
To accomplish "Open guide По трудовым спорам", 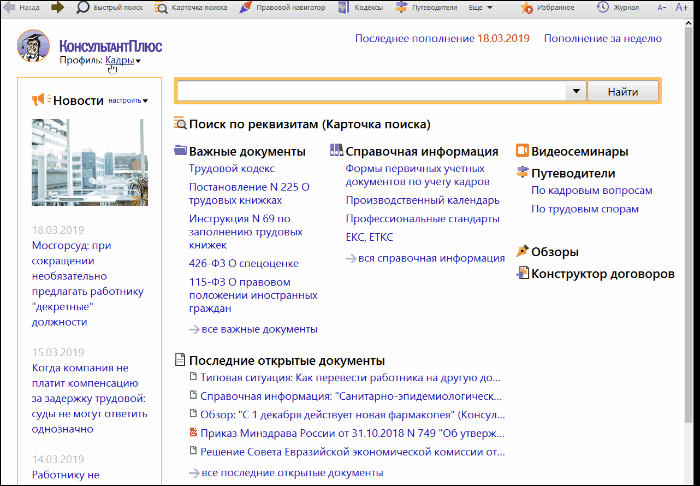I will coord(585,209).
